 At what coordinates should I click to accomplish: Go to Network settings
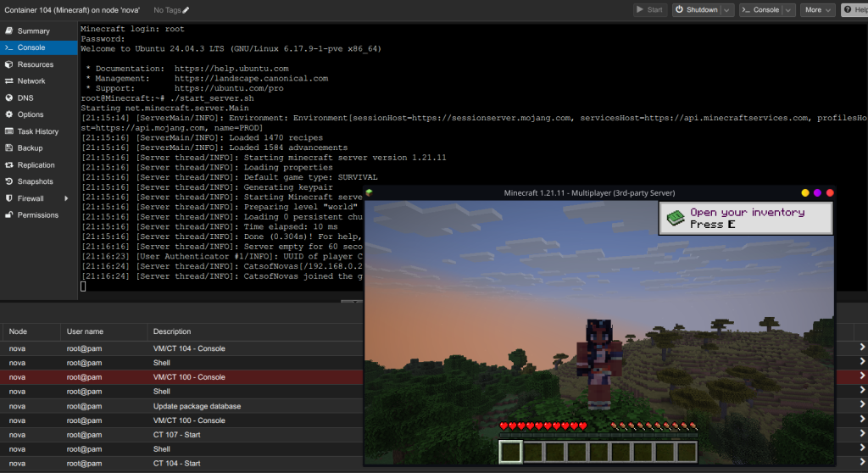[31, 81]
